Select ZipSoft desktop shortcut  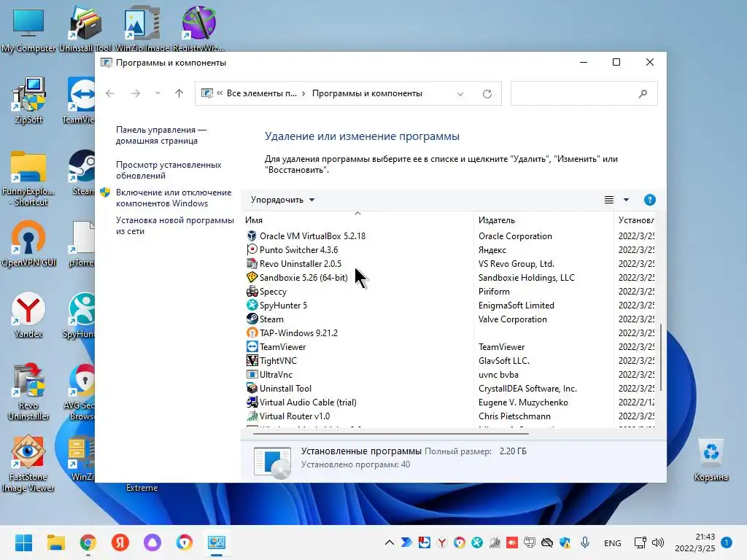coord(28,101)
